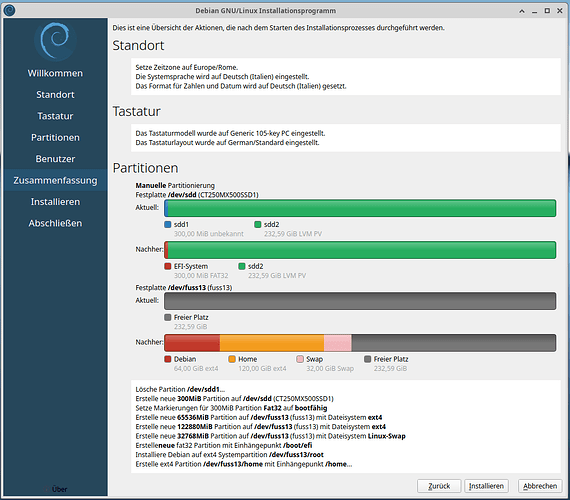Click the Debian swirl logo in sidebar
The width and height of the screenshot is (570, 500).
click(55, 41)
